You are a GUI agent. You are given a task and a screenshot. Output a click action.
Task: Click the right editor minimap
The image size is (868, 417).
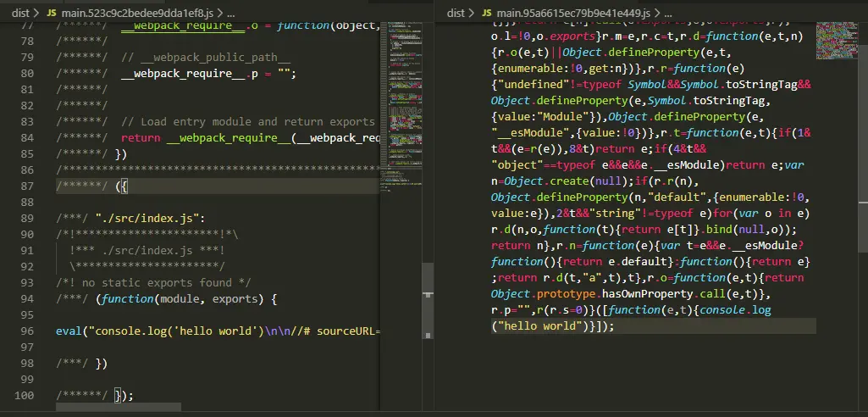tap(837, 40)
